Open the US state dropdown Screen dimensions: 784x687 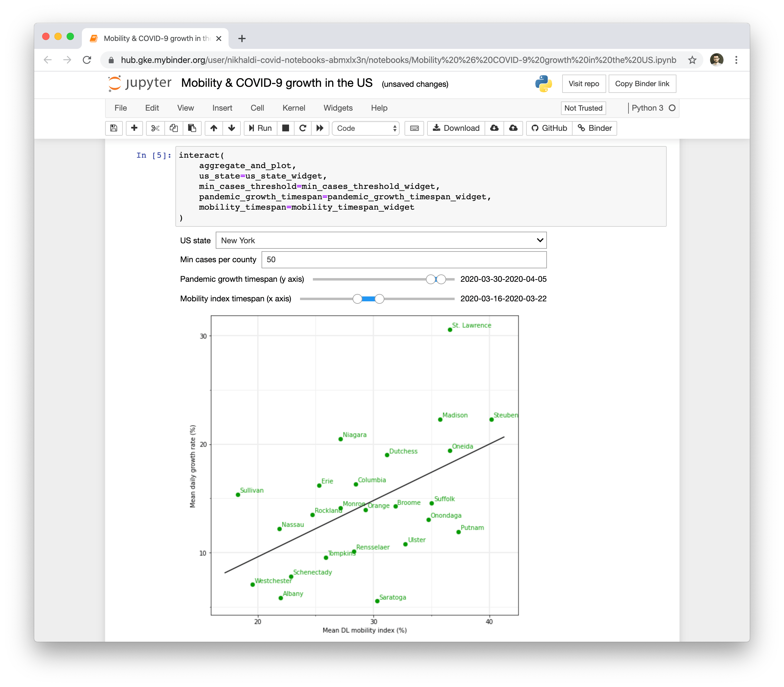(x=381, y=241)
